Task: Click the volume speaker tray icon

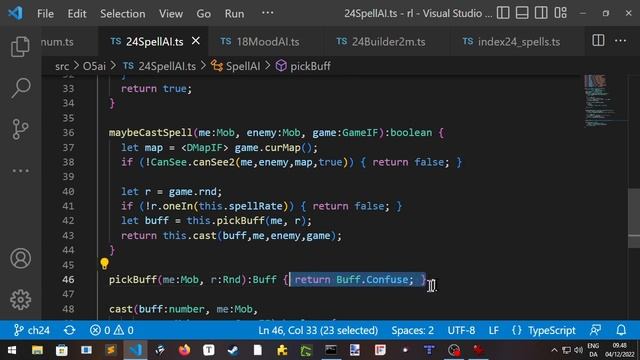Action: (578, 350)
